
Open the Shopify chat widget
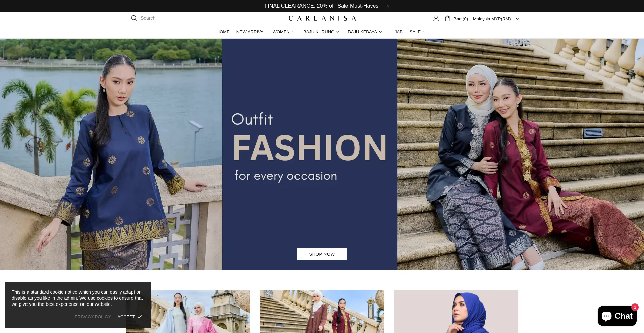coord(616,316)
